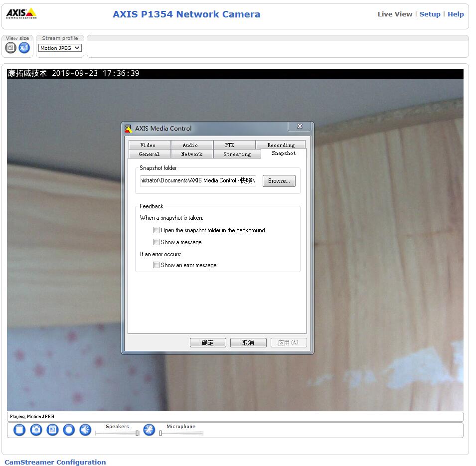This screenshot has width=476, height=466.
Task: Click the stop playback button
Action: pyautogui.click(x=19, y=430)
